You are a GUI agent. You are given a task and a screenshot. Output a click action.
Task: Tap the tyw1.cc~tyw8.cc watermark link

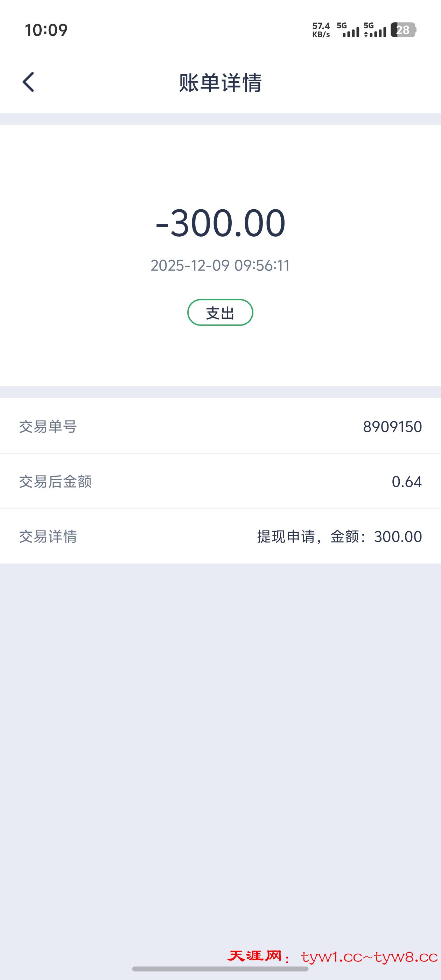click(369, 957)
